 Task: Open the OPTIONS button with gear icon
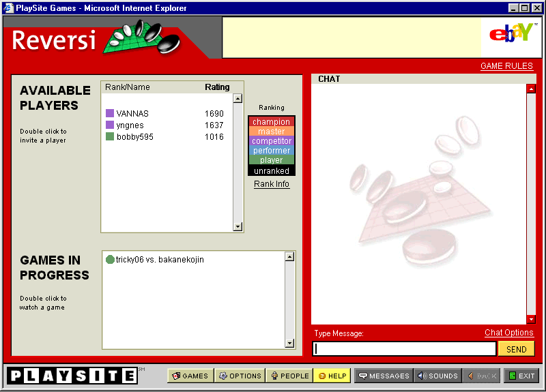pos(240,376)
